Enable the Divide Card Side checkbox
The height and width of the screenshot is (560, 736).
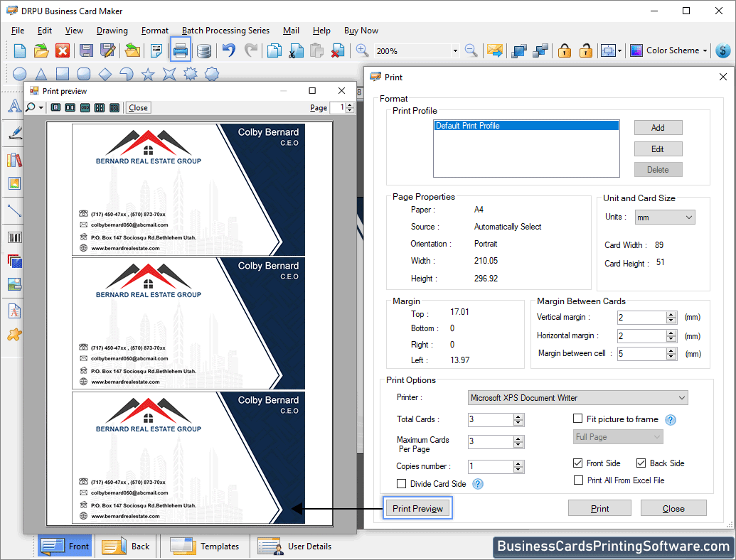[x=401, y=483]
